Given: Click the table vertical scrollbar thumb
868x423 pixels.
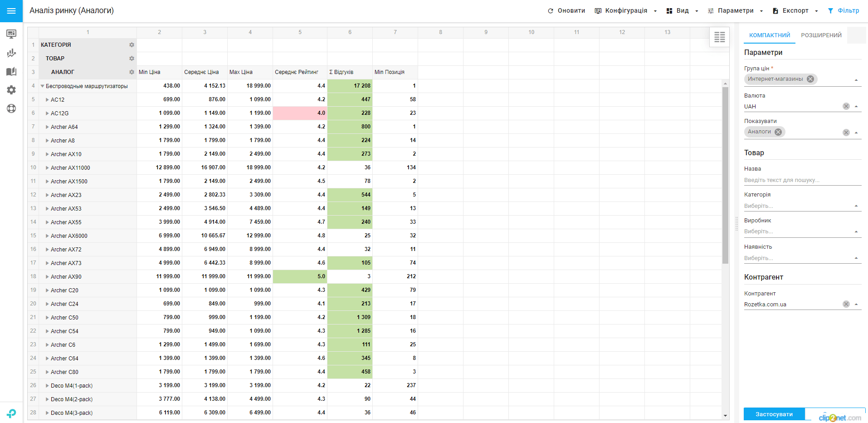Looking at the screenshot, I should click(725, 175).
